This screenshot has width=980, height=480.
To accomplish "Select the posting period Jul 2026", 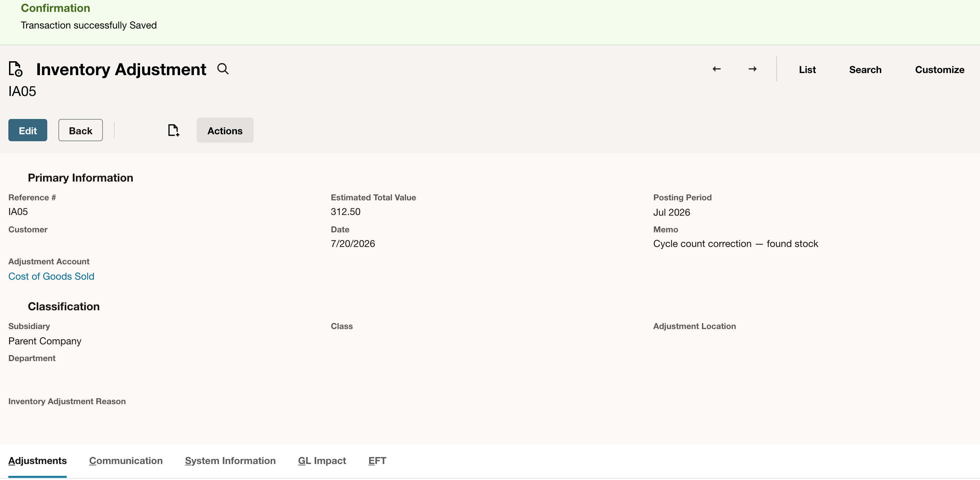I will point(671,212).
